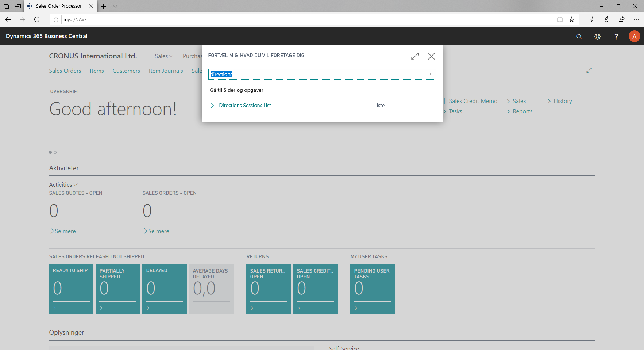Refresh the browser page
The height and width of the screenshot is (350, 644).
coord(37,19)
